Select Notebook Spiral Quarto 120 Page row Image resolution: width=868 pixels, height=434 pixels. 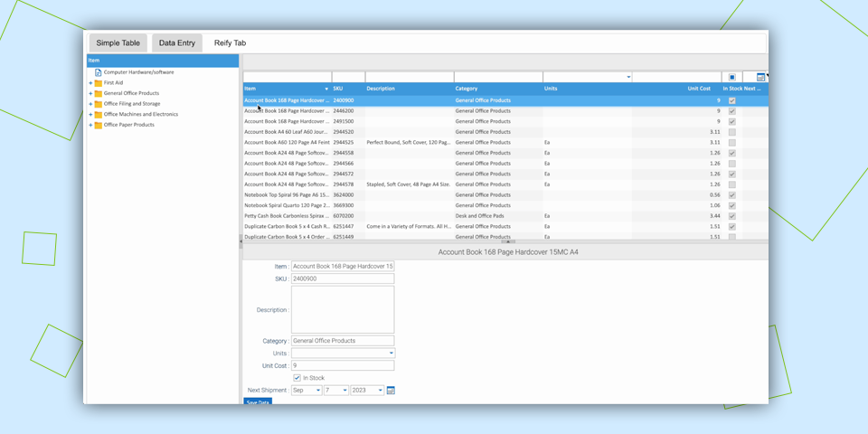coord(505,205)
